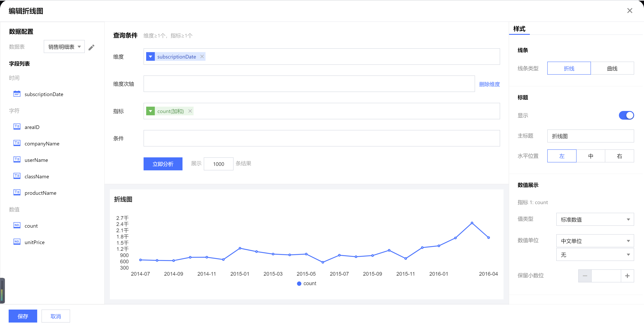Expand the 中文单位 unit dropdown
Image resolution: width=644 pixels, height=326 pixels.
click(595, 241)
